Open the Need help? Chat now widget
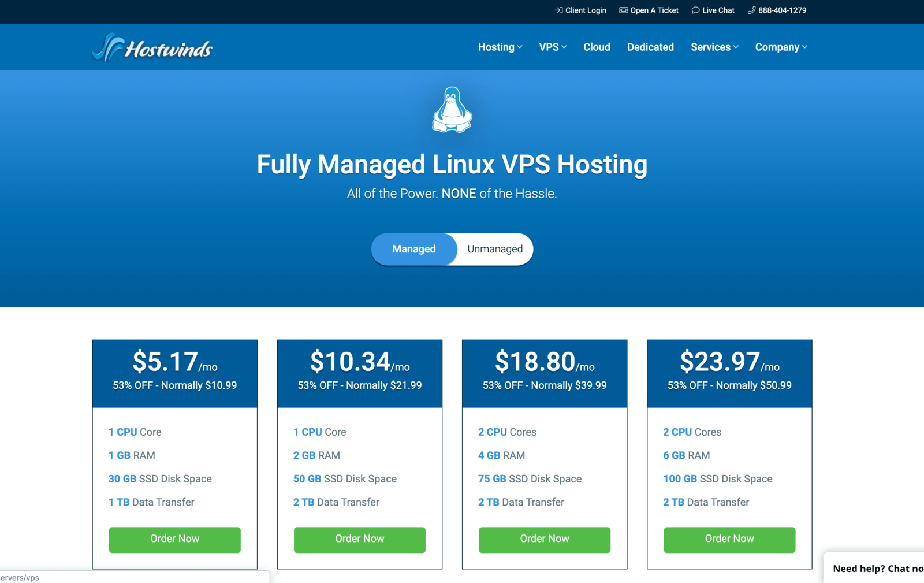This screenshot has height=583, width=924. coord(874,569)
